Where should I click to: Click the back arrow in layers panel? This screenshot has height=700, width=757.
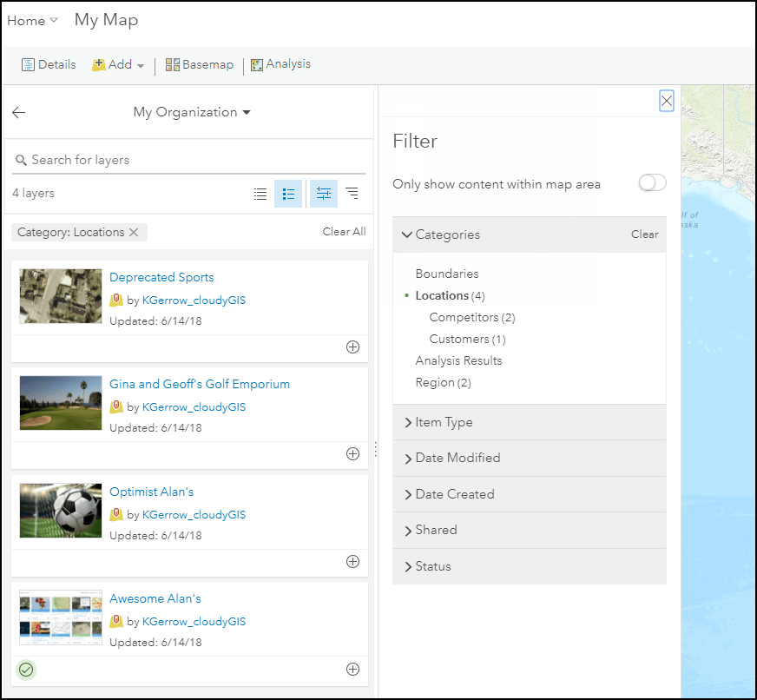click(19, 112)
